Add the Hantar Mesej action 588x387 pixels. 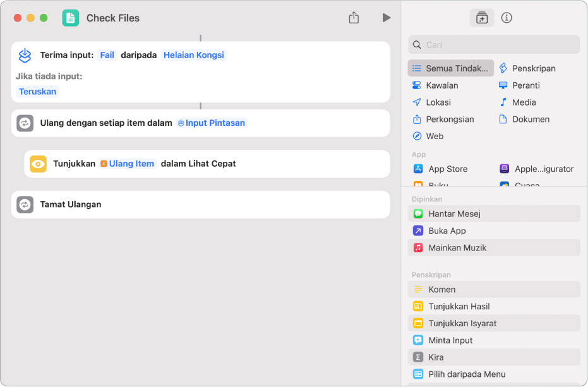tap(494, 214)
